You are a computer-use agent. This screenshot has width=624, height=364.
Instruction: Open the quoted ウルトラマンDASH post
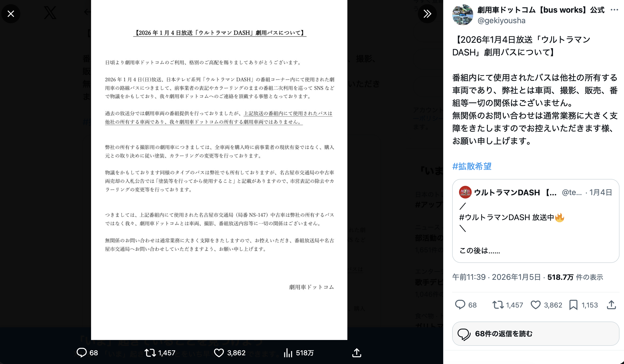point(536,221)
